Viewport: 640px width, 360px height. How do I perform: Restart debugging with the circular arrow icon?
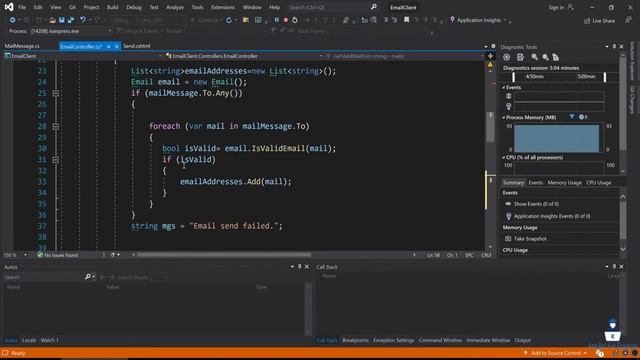tap(295, 20)
